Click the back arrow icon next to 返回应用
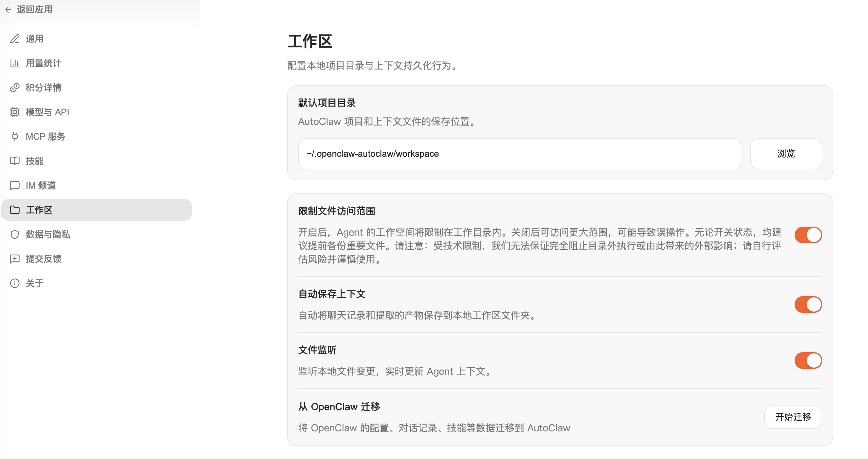The height and width of the screenshot is (459, 868). click(8, 10)
